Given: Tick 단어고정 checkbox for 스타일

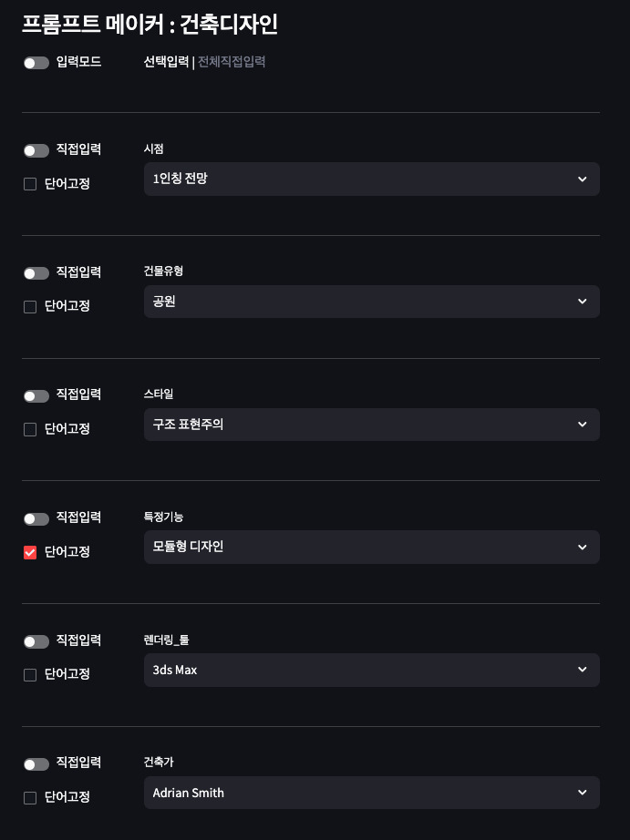Looking at the screenshot, I should (30, 430).
